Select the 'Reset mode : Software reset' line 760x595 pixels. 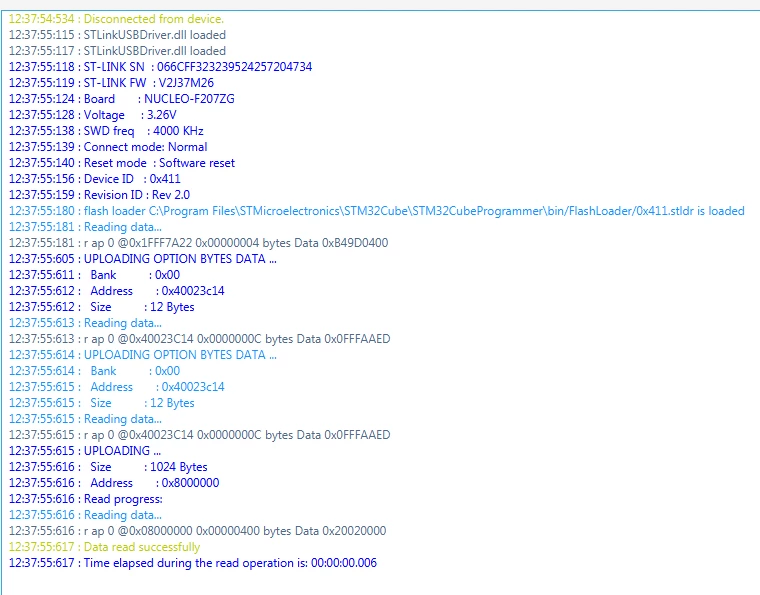pyautogui.click(x=122, y=163)
